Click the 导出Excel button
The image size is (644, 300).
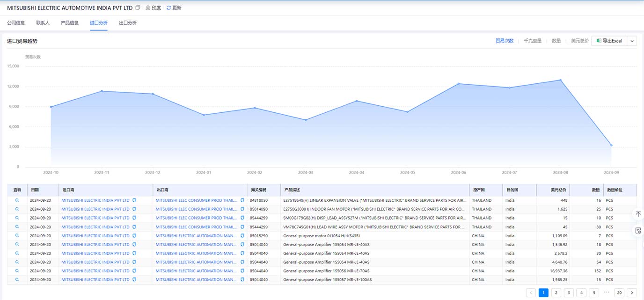coord(609,41)
